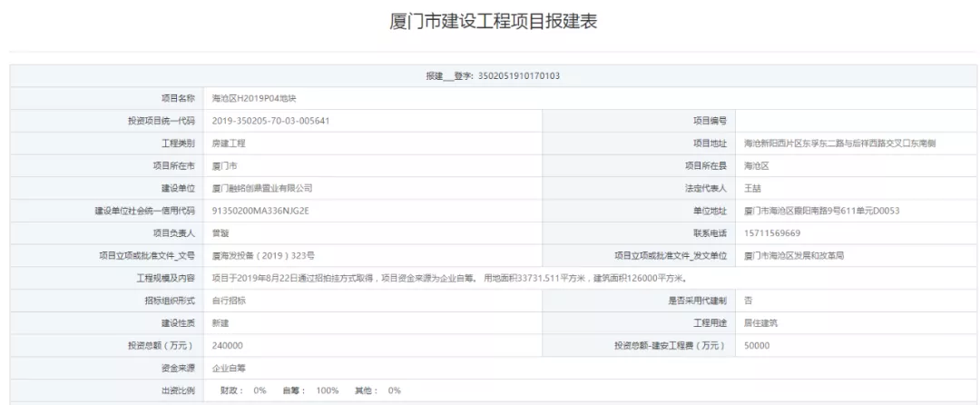Select the name beside 法定代表人

(x=752, y=188)
